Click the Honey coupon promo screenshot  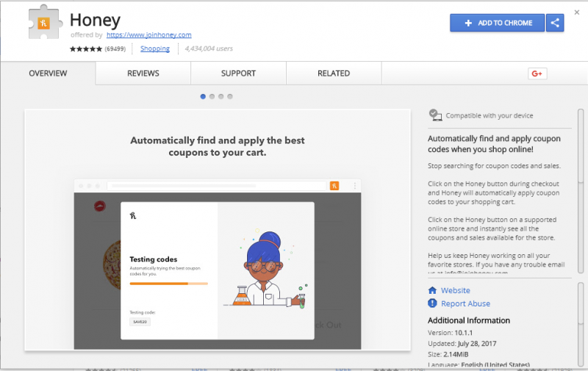(218, 230)
